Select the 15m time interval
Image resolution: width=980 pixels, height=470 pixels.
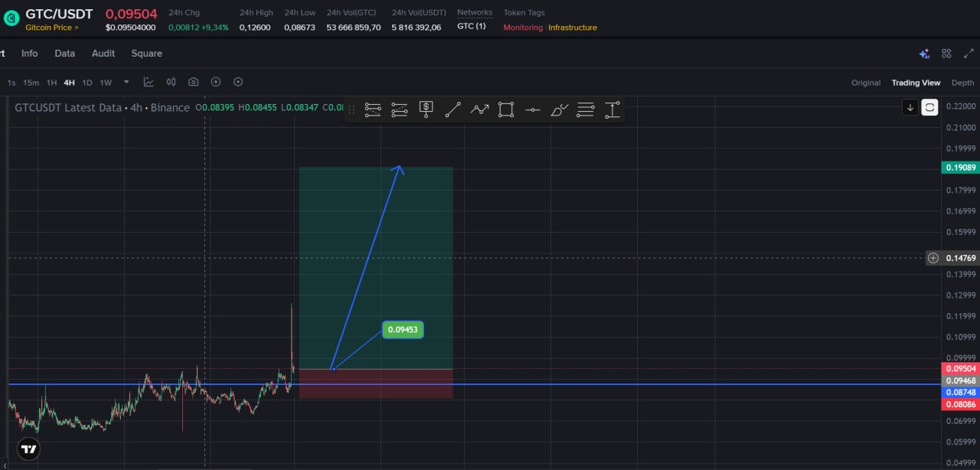[x=31, y=83]
